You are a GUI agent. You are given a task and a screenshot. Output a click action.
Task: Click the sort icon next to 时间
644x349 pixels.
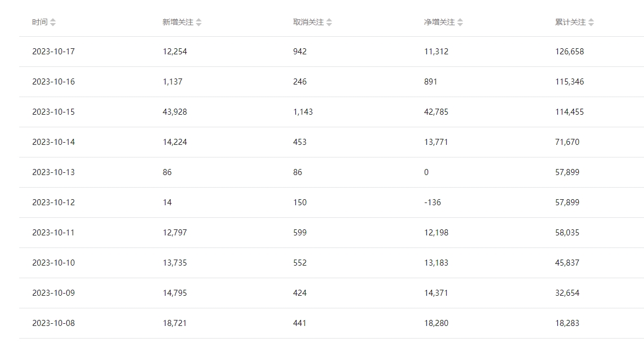(x=53, y=22)
